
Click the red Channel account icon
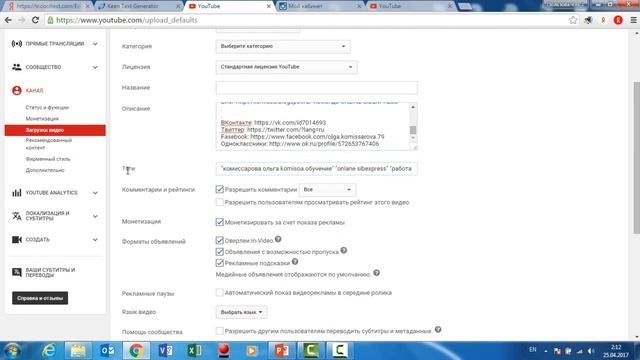click(x=17, y=90)
